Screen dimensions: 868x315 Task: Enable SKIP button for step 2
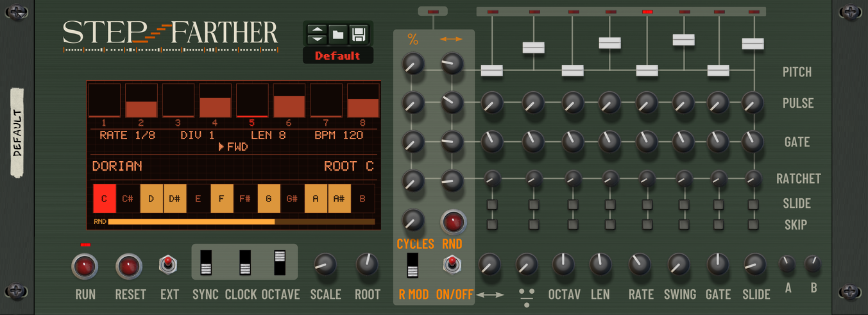click(533, 225)
